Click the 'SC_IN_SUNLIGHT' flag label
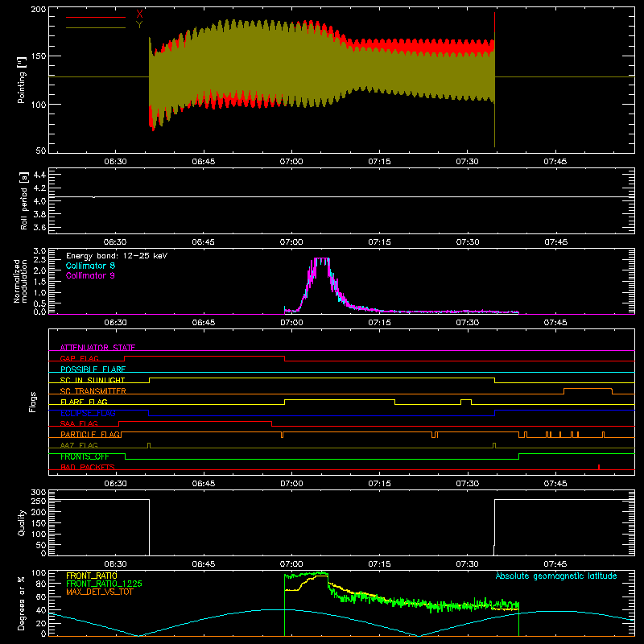Image resolution: width=644 pixels, height=644 pixels. pos(93,380)
